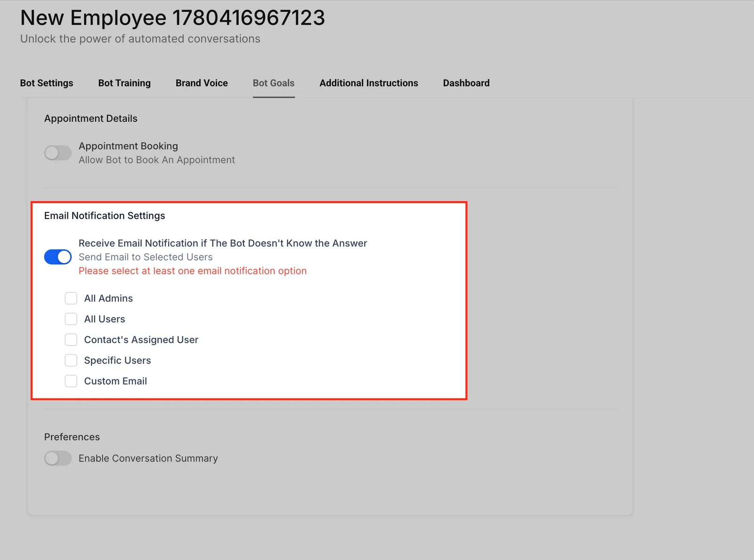Check the All Admins checkbox
This screenshot has width=754, height=560.
coord(71,298)
